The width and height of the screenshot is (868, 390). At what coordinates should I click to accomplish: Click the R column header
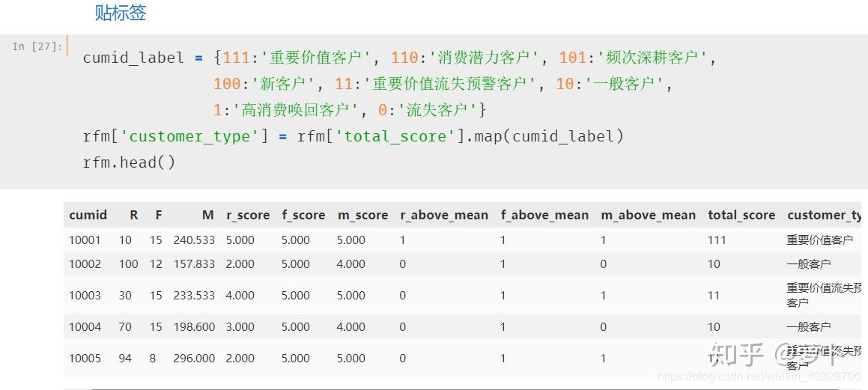[x=133, y=215]
